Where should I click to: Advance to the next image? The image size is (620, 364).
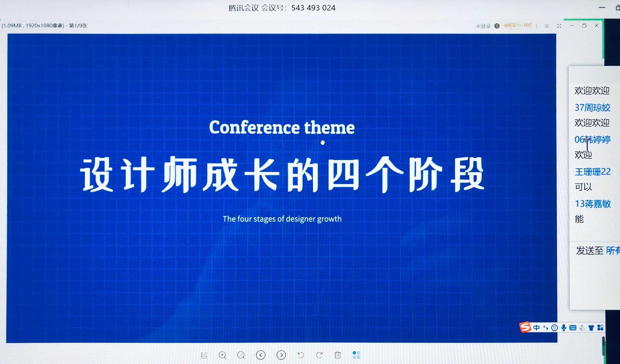[281, 355]
